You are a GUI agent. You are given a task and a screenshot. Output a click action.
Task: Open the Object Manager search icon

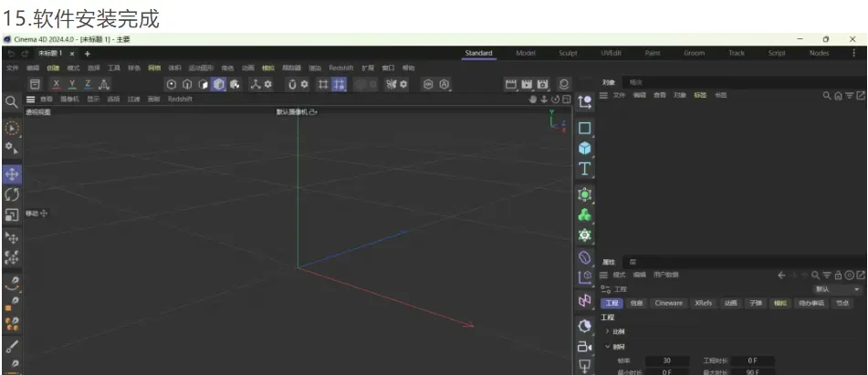click(x=827, y=96)
